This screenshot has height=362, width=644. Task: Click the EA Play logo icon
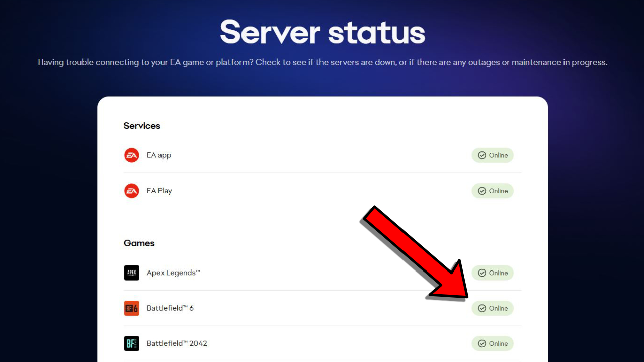tap(131, 191)
